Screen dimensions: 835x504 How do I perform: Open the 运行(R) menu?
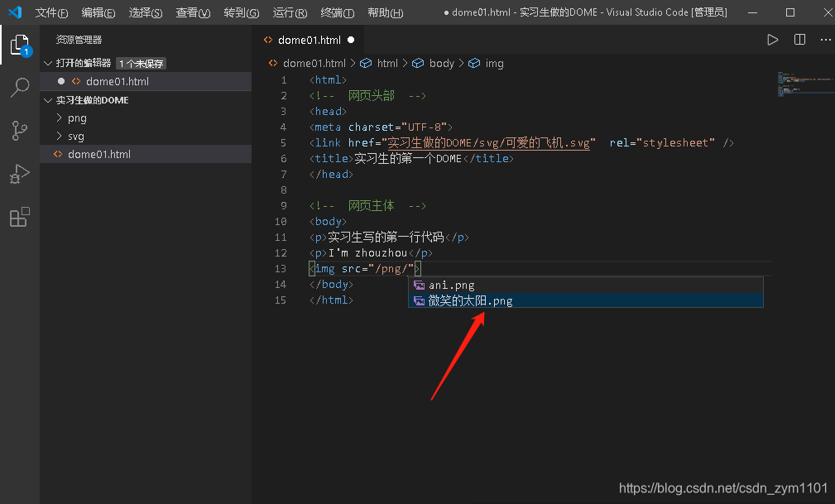click(x=290, y=12)
